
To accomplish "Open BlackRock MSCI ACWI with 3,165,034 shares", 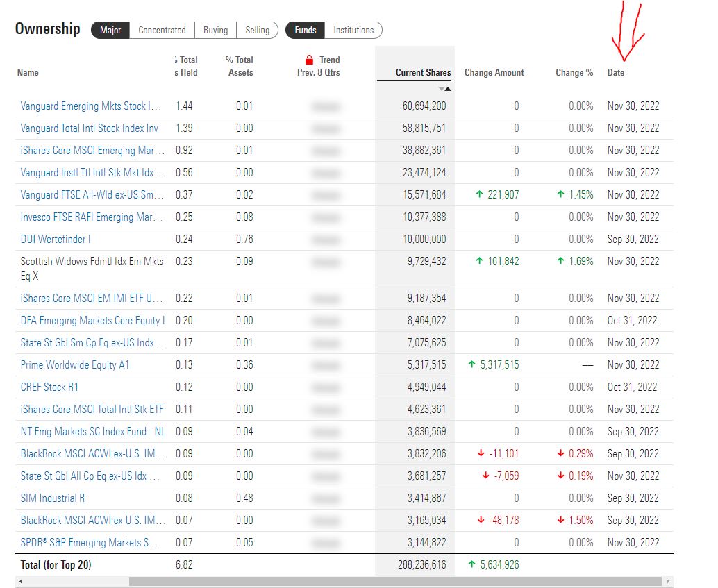I will pos(92,521).
